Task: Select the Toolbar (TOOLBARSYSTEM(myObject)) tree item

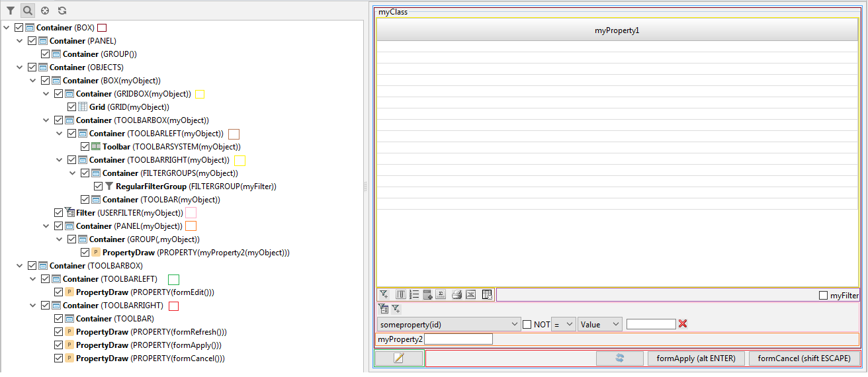Action: tap(171, 147)
